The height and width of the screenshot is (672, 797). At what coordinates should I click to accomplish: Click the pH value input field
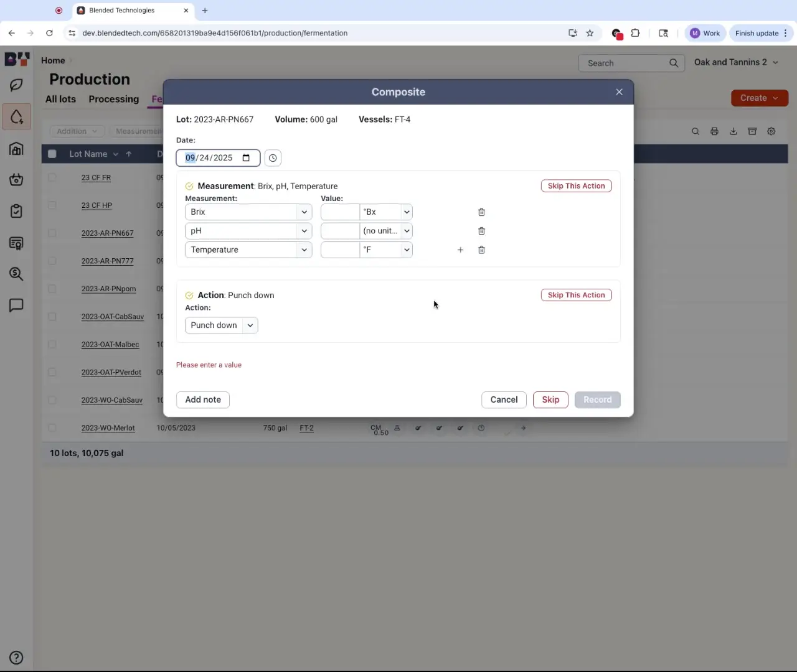[x=340, y=231]
